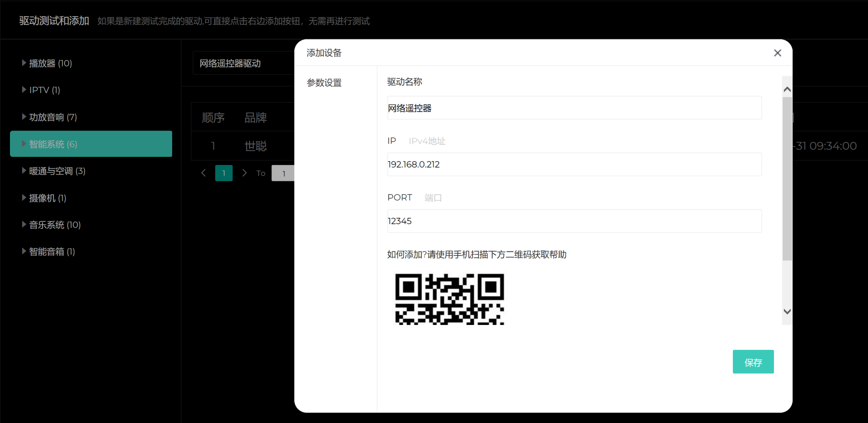This screenshot has height=423, width=868.
Task: Click page 1 pagination button
Action: click(x=224, y=173)
